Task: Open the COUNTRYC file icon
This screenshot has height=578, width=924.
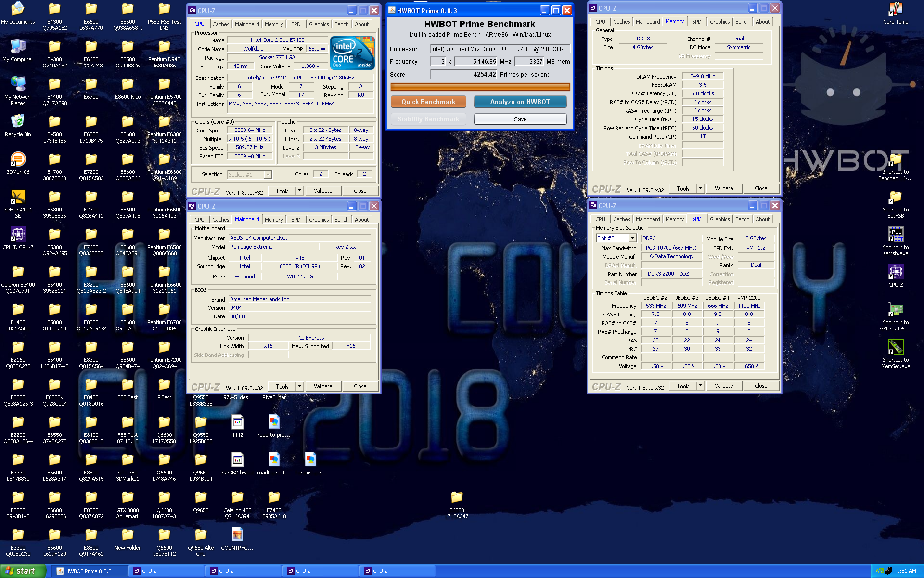Action: pyautogui.click(x=237, y=539)
